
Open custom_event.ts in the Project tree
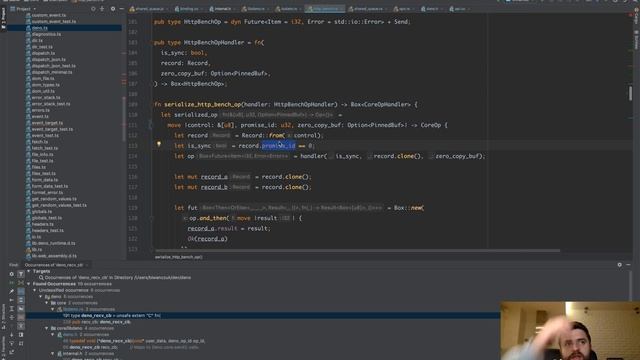49,15
